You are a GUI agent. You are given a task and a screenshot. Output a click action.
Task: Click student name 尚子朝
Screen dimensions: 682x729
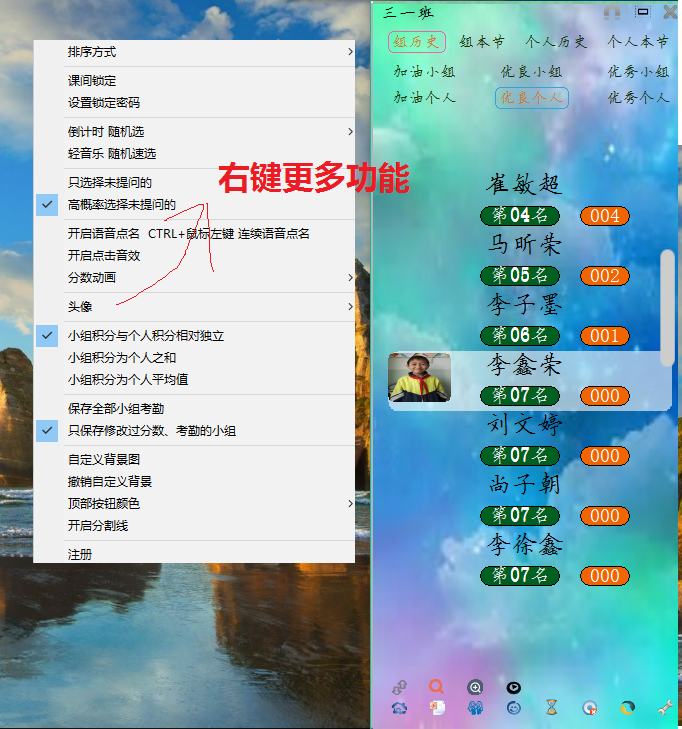[524, 484]
